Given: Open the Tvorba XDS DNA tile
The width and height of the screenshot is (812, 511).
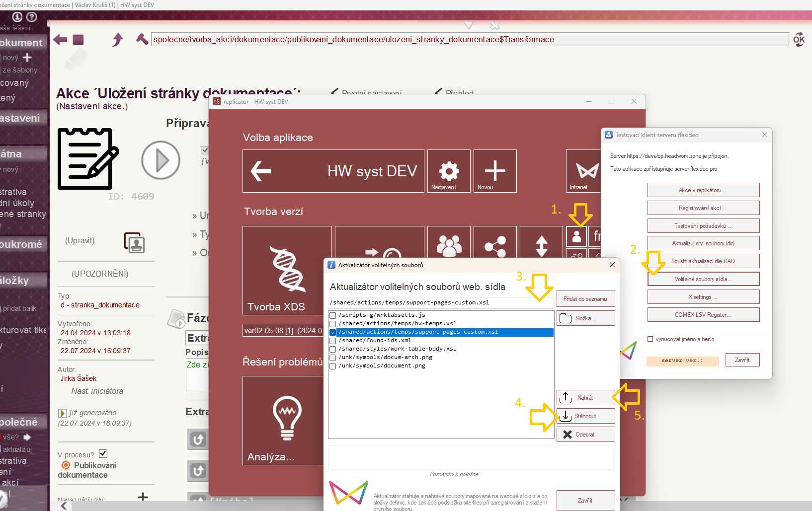Looking at the screenshot, I should pos(287,270).
